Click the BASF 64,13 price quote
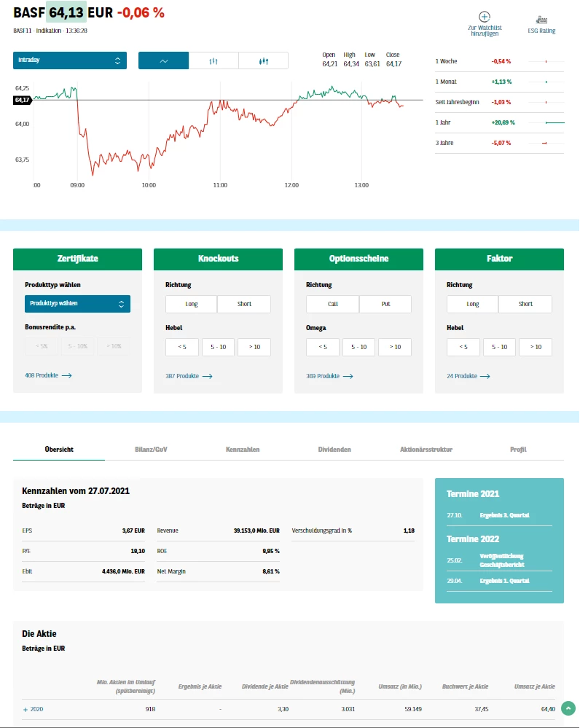Viewport: 580px width, 728px height. point(68,12)
